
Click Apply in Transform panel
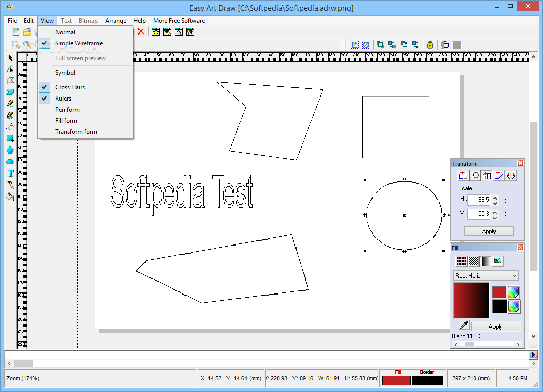(488, 231)
